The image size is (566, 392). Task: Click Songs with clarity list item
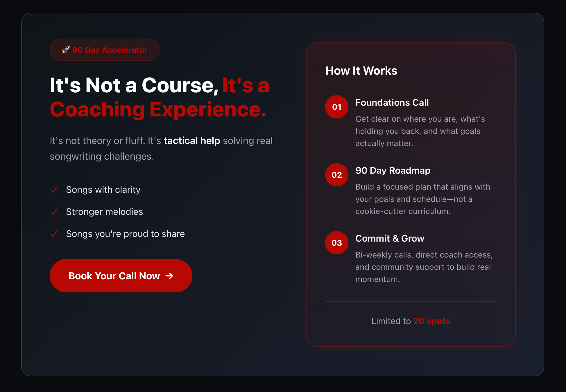[x=103, y=190]
